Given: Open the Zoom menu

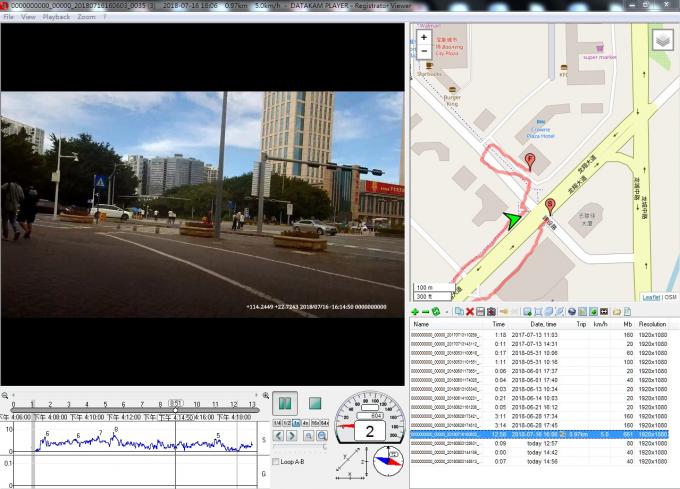Looking at the screenshot, I should [86, 17].
